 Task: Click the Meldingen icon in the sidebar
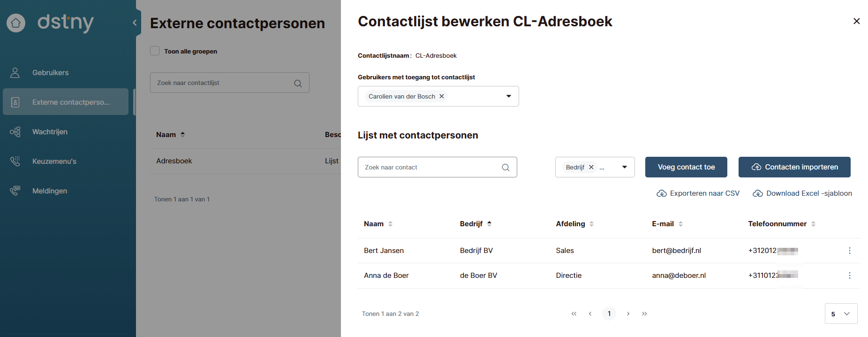click(x=15, y=191)
